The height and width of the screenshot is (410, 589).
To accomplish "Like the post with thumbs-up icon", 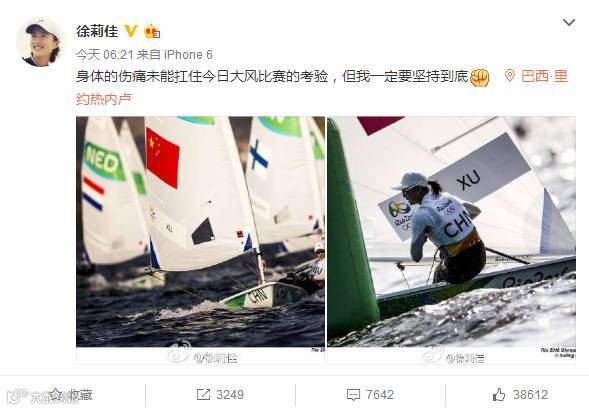I will [499, 395].
